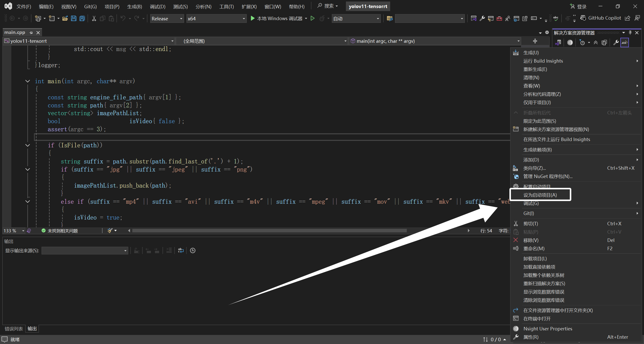Switch to the 错误列表 tab at the bottom
Screen dimensions: 644x344
click(x=14, y=329)
